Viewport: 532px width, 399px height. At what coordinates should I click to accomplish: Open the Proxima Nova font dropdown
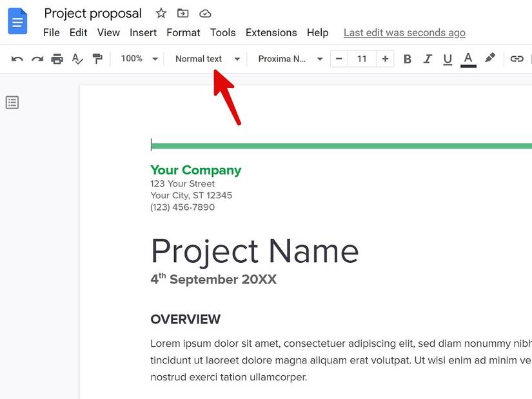pos(290,59)
